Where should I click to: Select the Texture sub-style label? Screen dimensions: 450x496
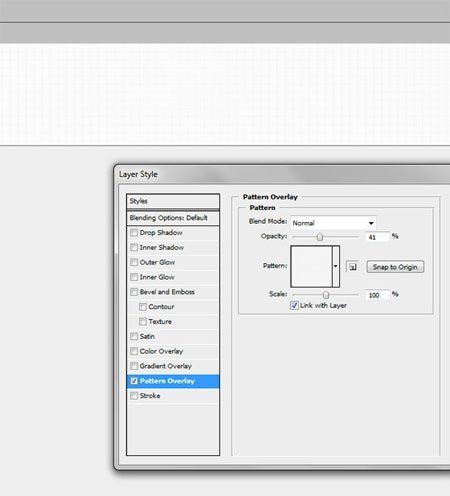[x=160, y=322]
